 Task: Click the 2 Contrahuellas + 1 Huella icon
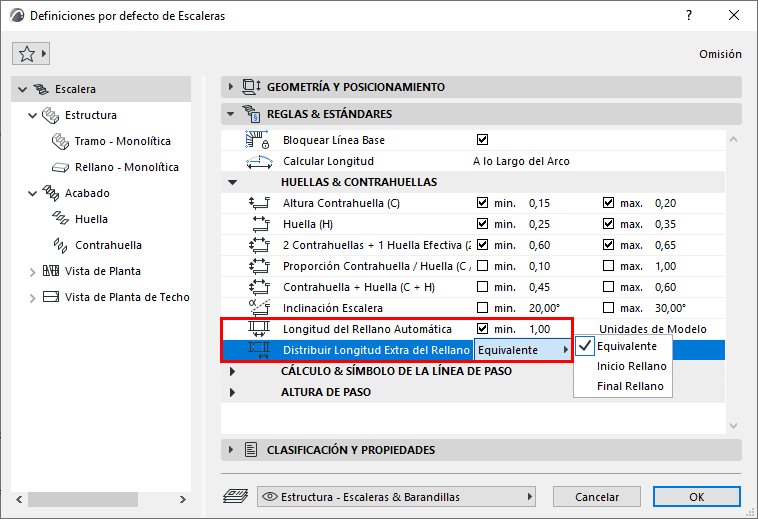click(x=260, y=245)
